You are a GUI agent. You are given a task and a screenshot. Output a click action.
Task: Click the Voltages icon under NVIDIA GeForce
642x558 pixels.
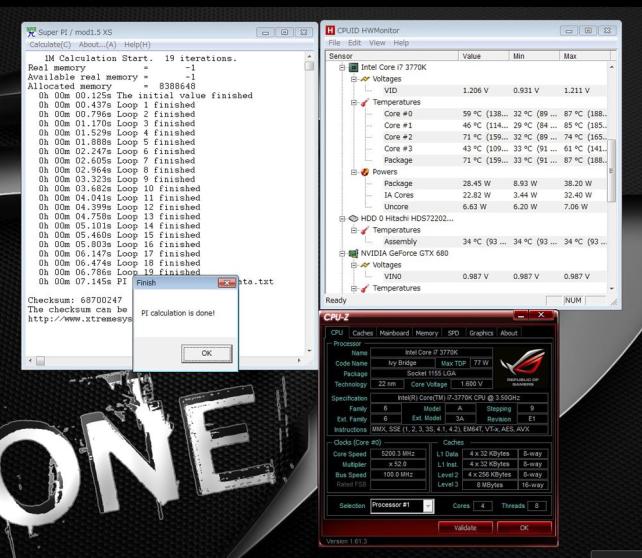tap(365, 265)
